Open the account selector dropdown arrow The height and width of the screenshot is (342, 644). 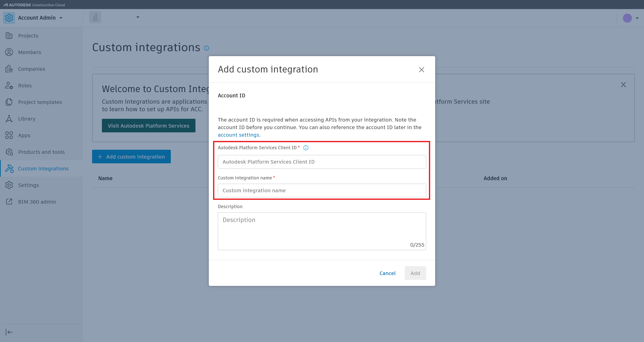(x=138, y=17)
